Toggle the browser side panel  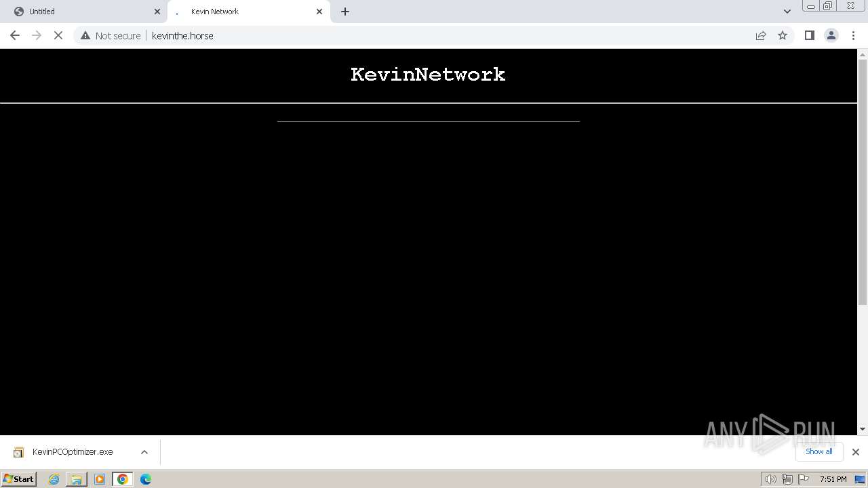click(809, 35)
